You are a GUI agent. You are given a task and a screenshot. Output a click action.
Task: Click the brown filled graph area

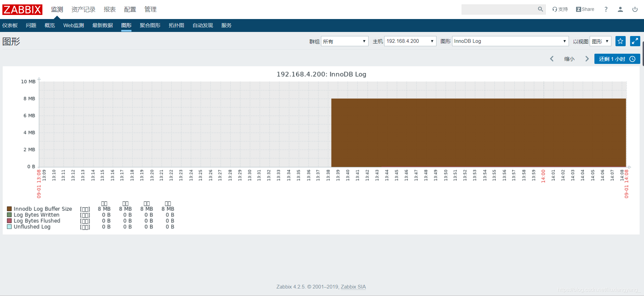pos(479,133)
